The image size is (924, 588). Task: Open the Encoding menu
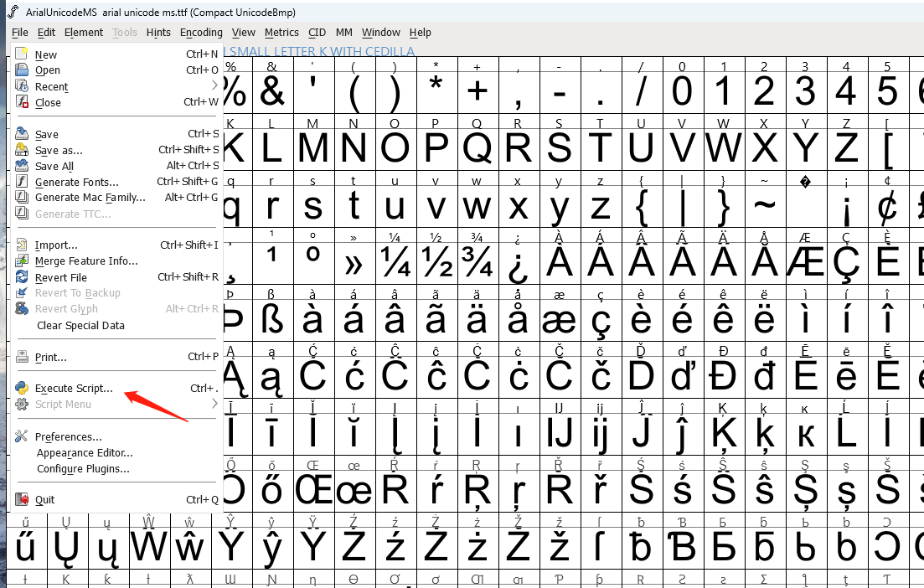click(201, 33)
